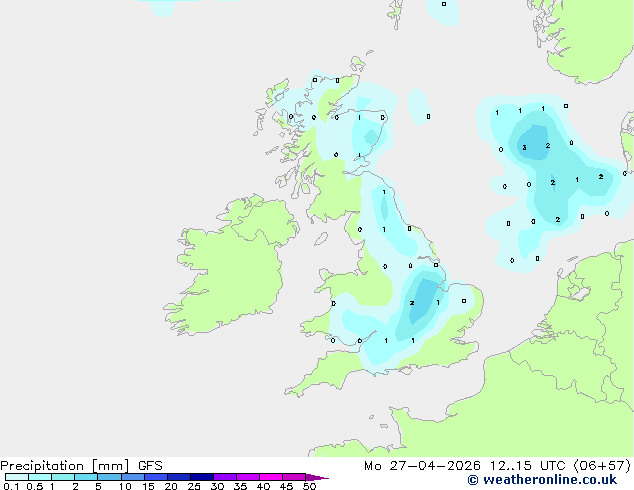634x490 pixels.
Task: Click the '12..15 UTC' time text
Action: [527, 466]
